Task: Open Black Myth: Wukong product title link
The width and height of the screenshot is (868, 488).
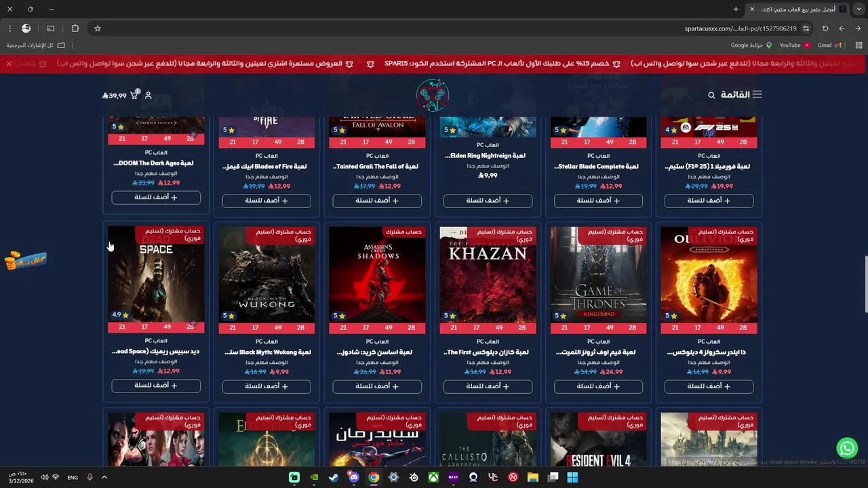Action: pos(267,352)
